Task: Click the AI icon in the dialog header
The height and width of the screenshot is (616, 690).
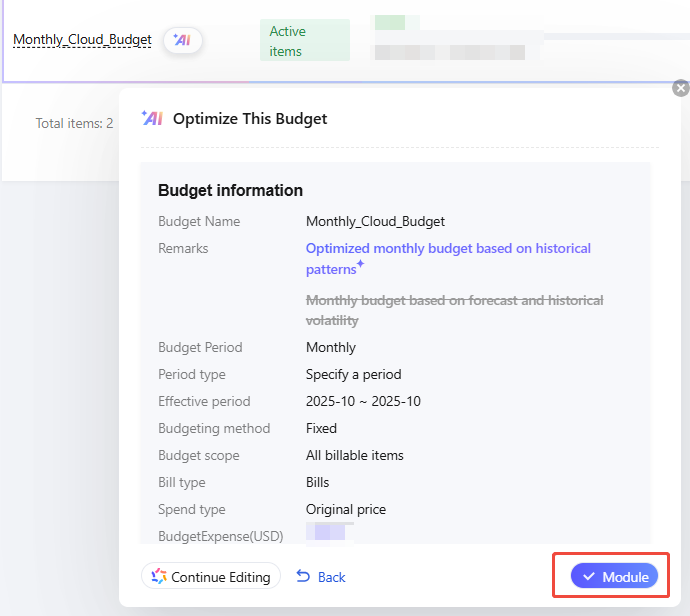Action: click(x=152, y=118)
